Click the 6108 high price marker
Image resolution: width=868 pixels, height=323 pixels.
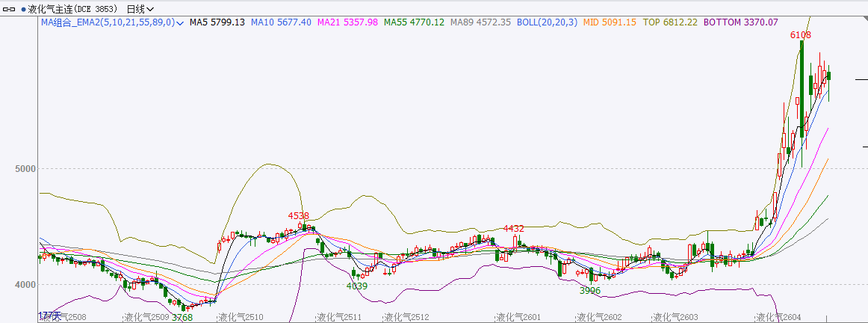801,35
